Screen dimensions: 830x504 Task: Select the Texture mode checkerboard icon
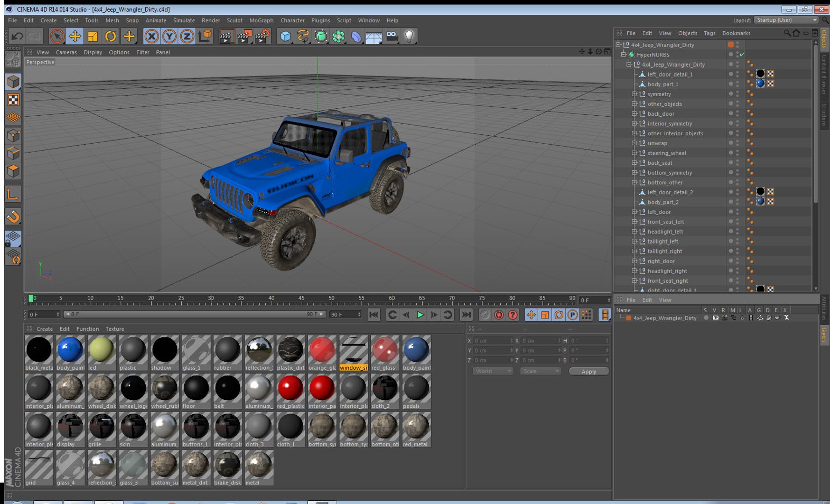click(13, 100)
